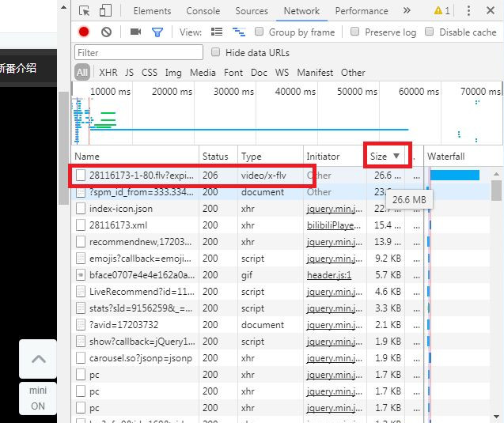Open the header.js:1 initiator link
The height and width of the screenshot is (423, 504).
[328, 275]
